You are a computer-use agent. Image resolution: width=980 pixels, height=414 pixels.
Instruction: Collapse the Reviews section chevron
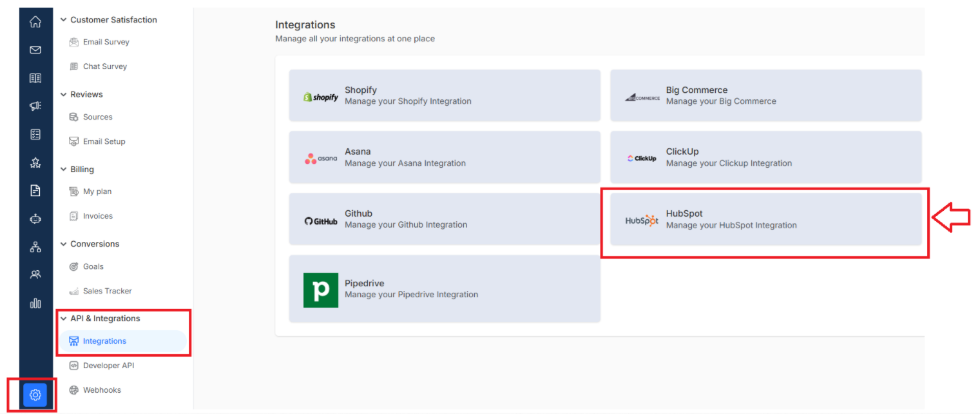coord(63,95)
